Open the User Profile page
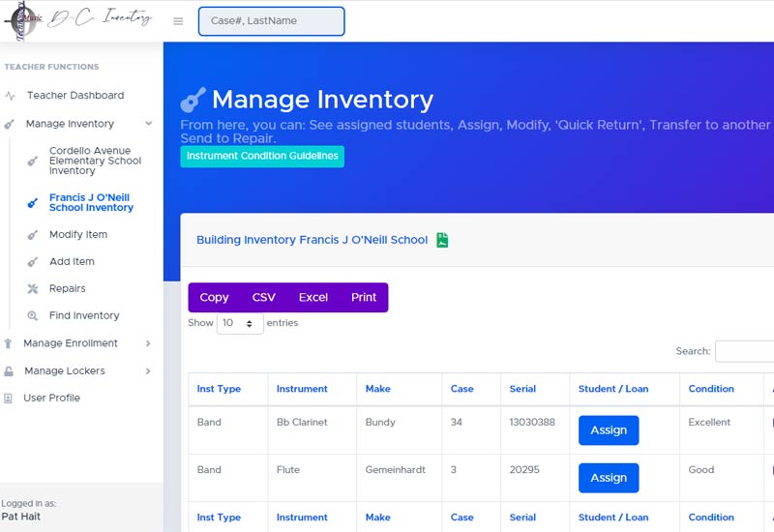Screen dimensions: 774x532 pos(52,398)
